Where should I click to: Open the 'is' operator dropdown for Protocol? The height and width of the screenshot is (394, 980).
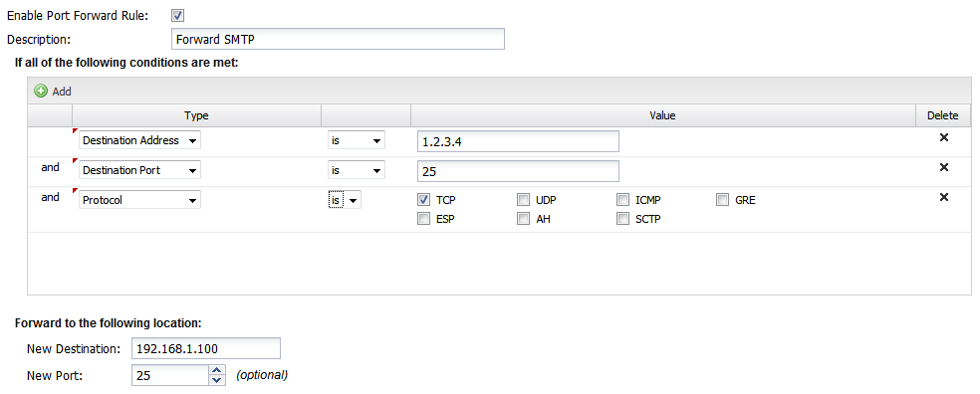[345, 200]
